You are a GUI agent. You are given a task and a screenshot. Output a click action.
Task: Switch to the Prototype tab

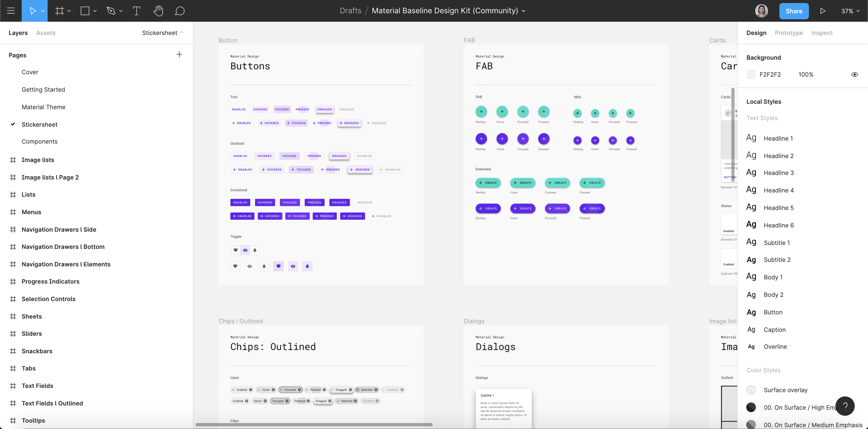(x=788, y=33)
